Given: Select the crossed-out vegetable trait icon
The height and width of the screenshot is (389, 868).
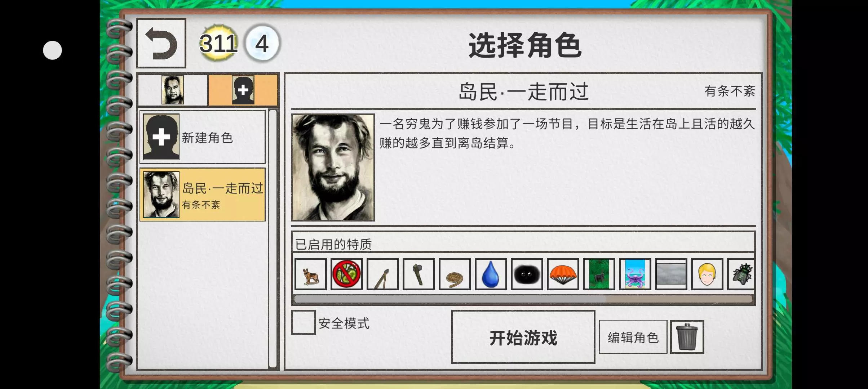Looking at the screenshot, I should point(346,274).
